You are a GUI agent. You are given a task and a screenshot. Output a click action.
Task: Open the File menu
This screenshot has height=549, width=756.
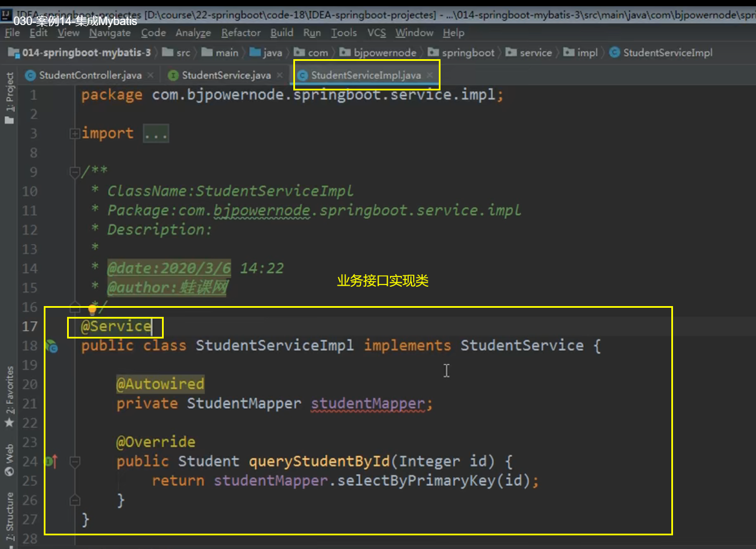pyautogui.click(x=12, y=32)
